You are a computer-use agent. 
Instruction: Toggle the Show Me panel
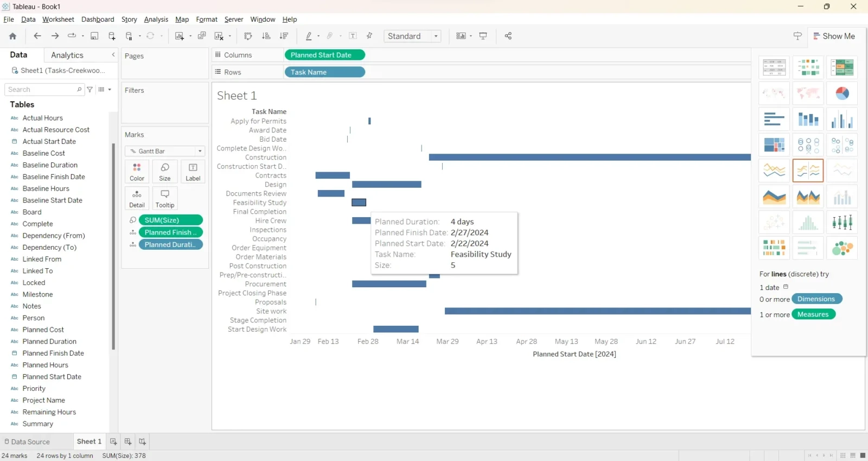pyautogui.click(x=834, y=36)
